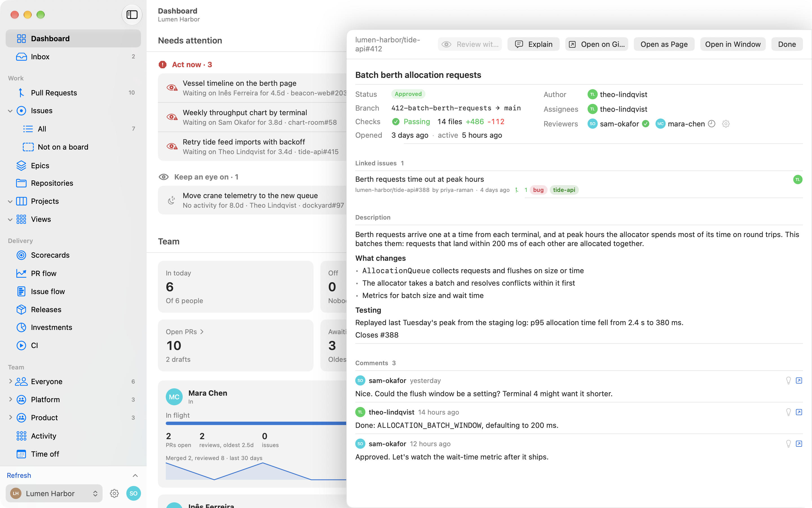Image resolution: width=812 pixels, height=508 pixels.
Task: Click Open as Page
Action: coord(664,44)
